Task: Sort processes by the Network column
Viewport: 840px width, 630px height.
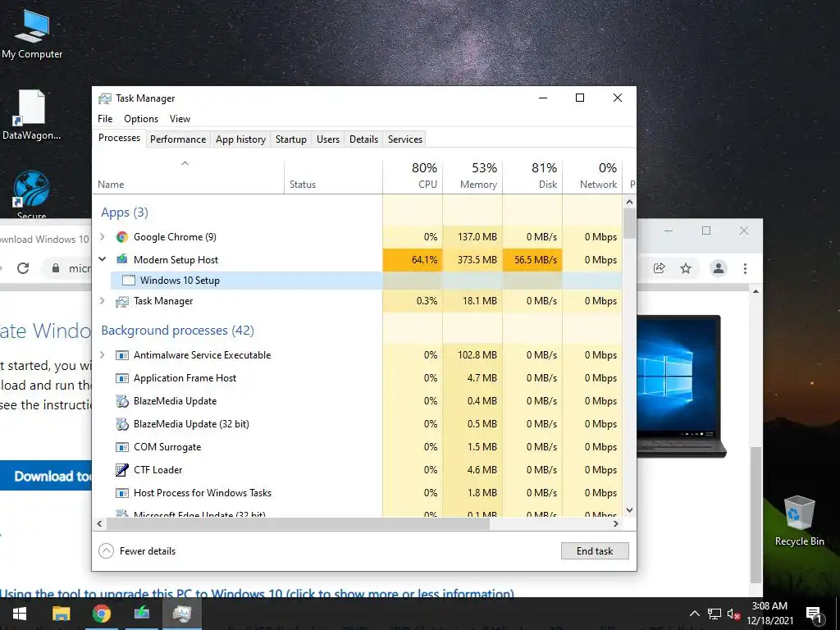Action: [592, 176]
